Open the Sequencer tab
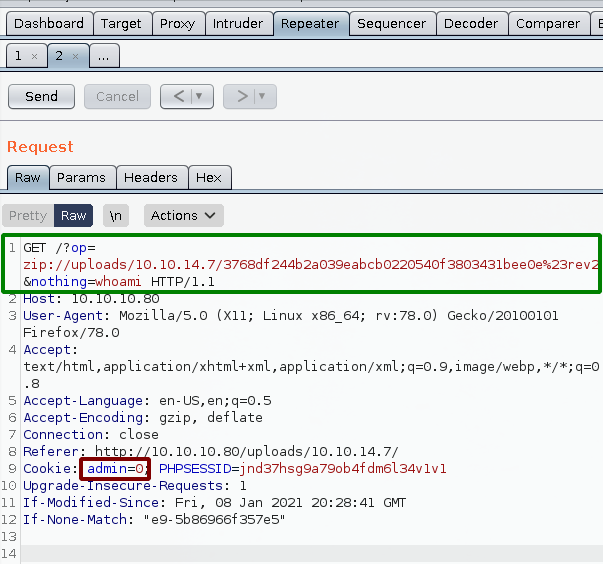Screen dimensions: 603x564 [x=392, y=24]
